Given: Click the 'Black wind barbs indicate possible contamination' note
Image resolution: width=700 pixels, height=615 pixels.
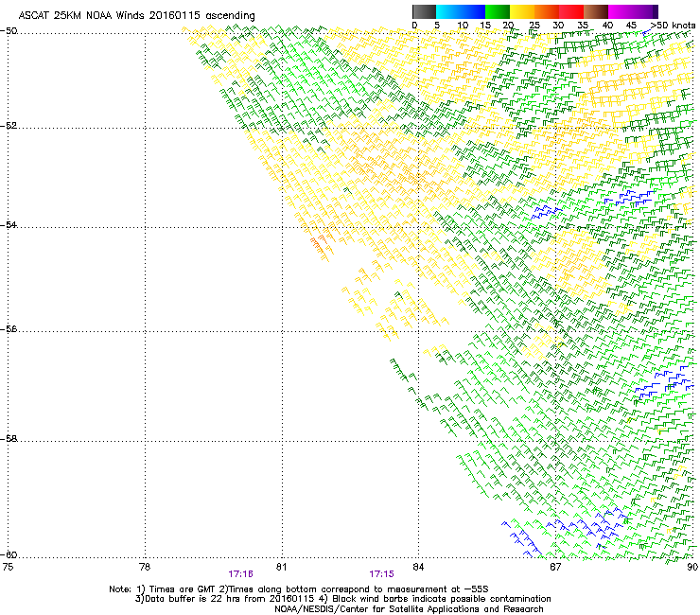Looking at the screenshot, I should (442, 599).
